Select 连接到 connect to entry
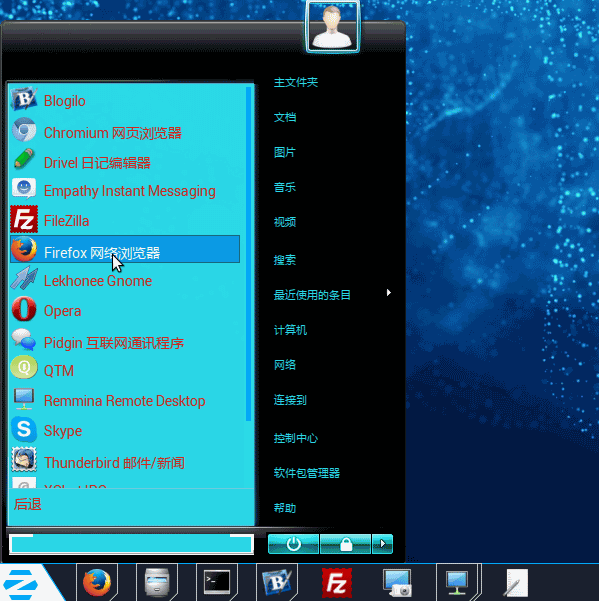This screenshot has height=601, width=599. click(x=290, y=400)
